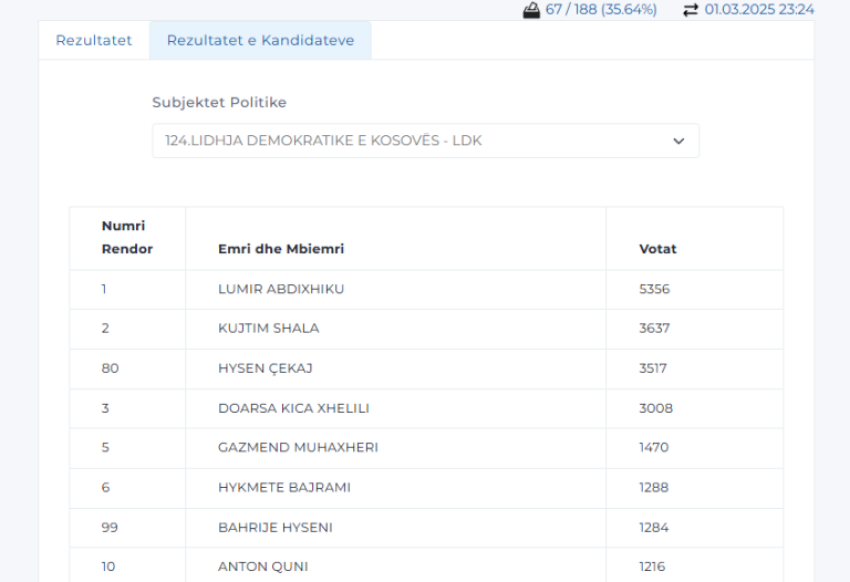Screen dimensions: 850x582
Task: Click the HYSEN ÇEKAJ candidate name
Action: tap(265, 368)
